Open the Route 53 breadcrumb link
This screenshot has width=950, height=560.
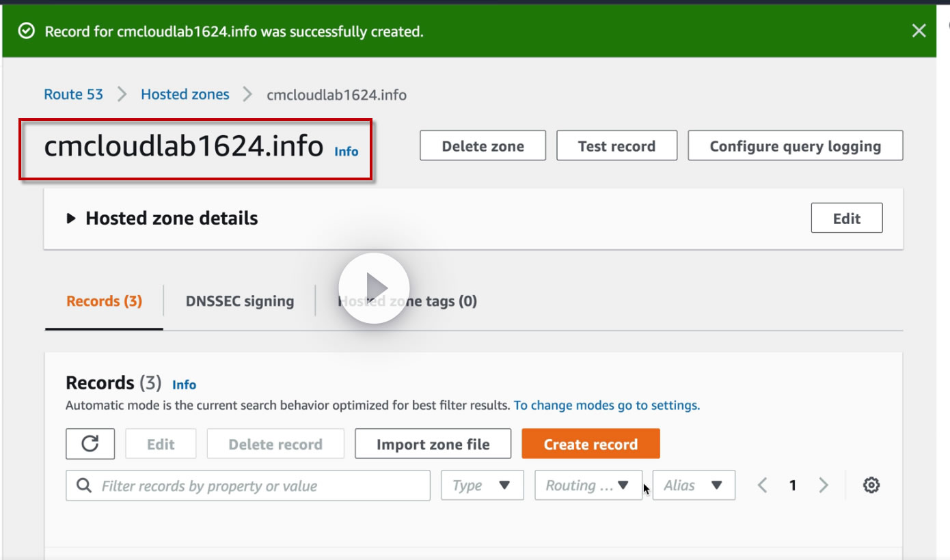point(73,94)
